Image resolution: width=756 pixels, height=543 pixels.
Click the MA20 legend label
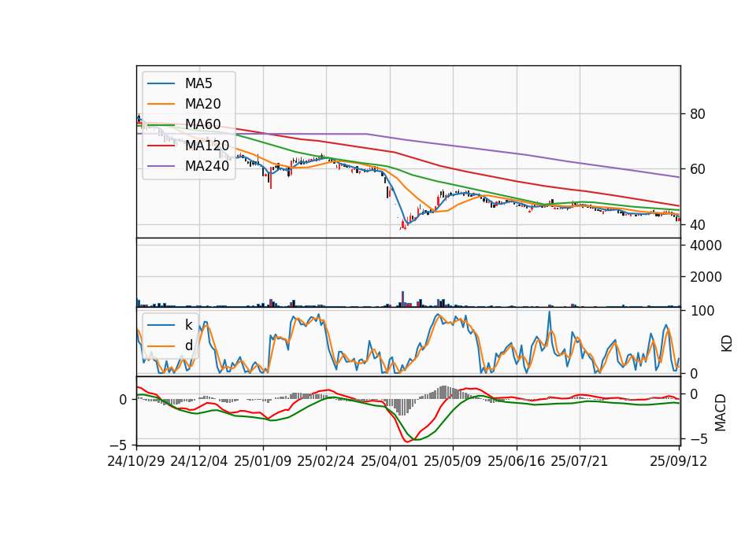point(203,104)
